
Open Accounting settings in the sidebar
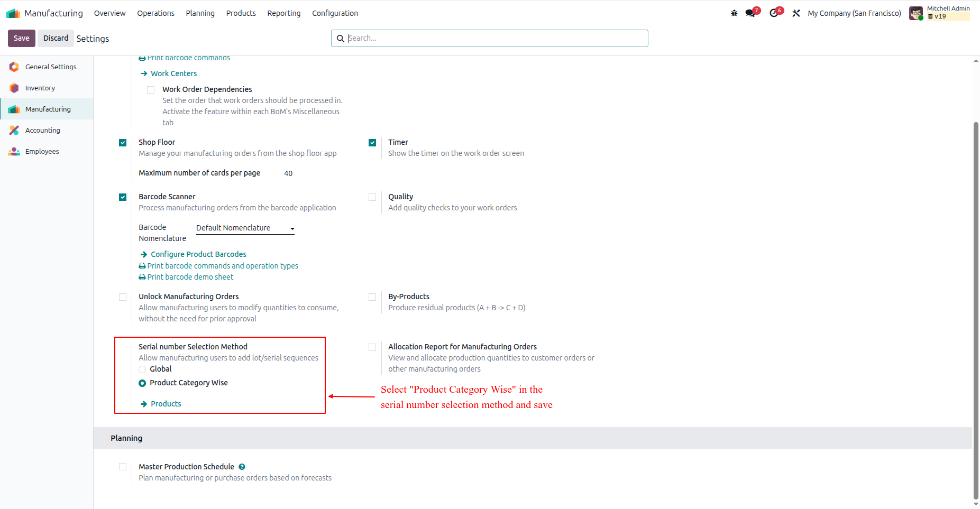click(42, 130)
